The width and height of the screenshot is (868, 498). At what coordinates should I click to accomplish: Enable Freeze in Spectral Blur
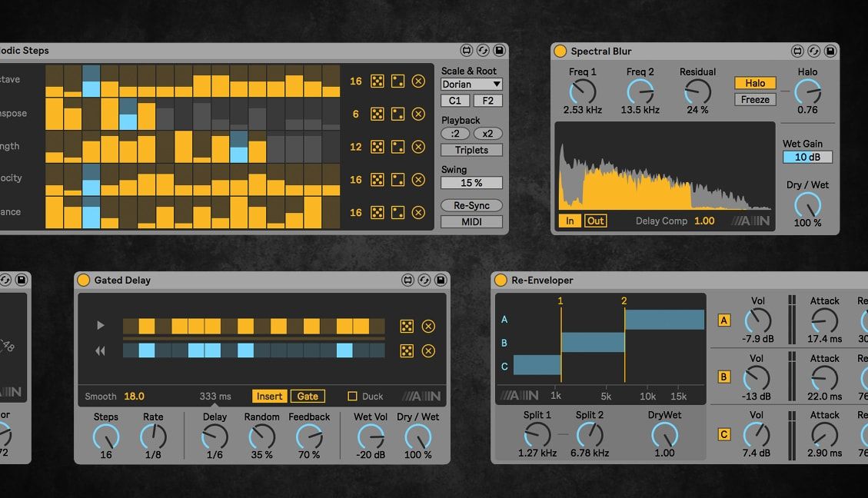[x=755, y=100]
